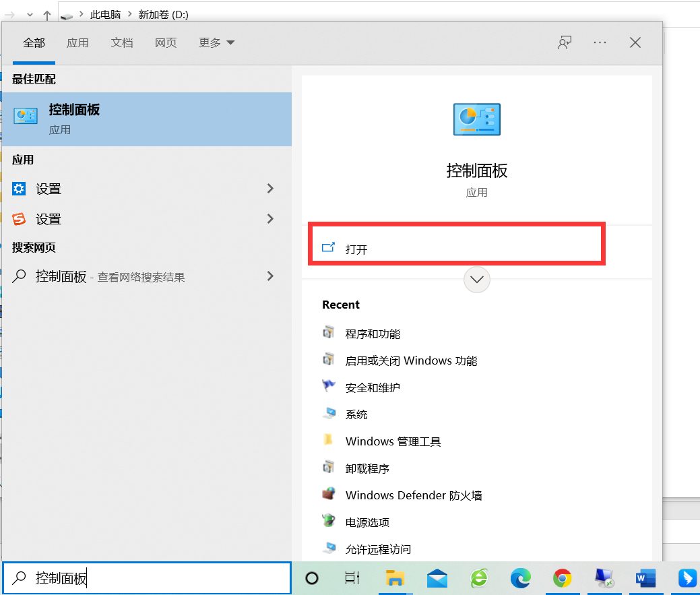Expand 控制面板 web search result arrow

270,276
